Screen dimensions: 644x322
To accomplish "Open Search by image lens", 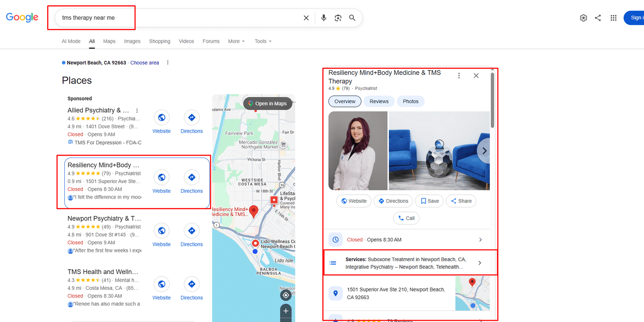I will (x=338, y=18).
